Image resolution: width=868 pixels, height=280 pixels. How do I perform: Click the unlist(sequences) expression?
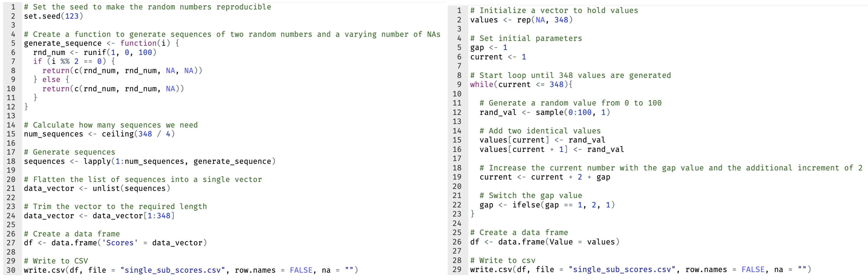point(132,188)
